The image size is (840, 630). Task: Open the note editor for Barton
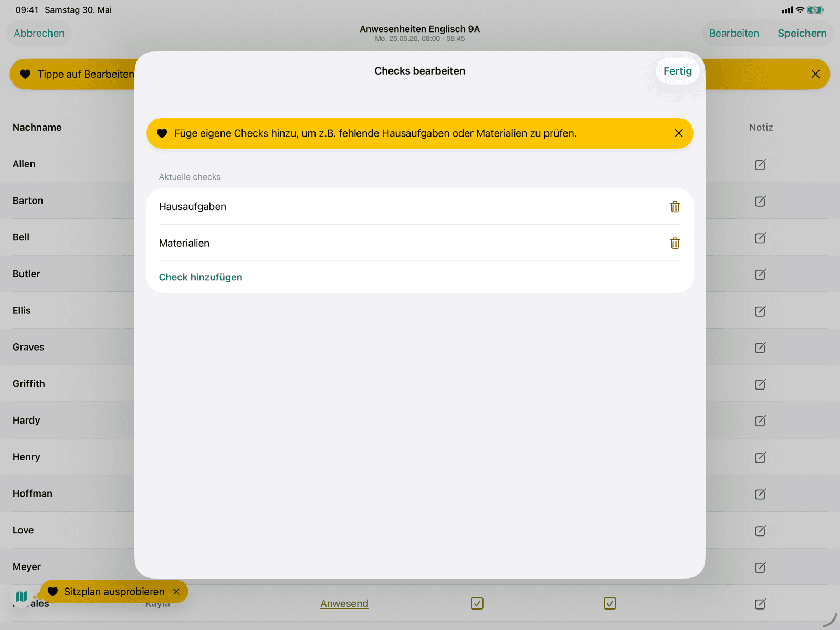pos(760,201)
